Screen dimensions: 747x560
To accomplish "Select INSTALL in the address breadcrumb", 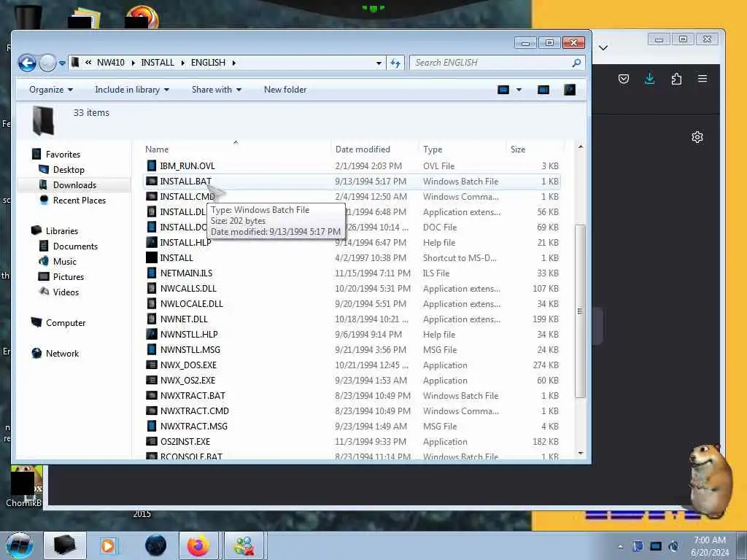I will pyautogui.click(x=158, y=63).
